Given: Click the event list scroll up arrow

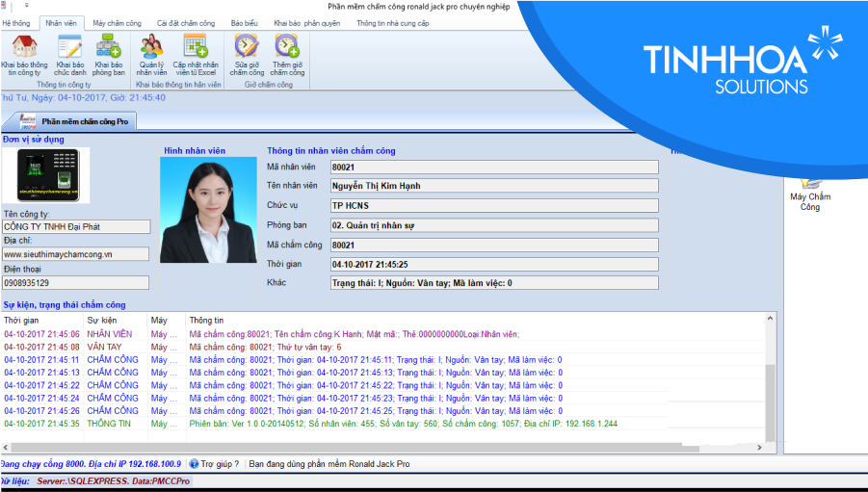Looking at the screenshot, I should tap(770, 319).
